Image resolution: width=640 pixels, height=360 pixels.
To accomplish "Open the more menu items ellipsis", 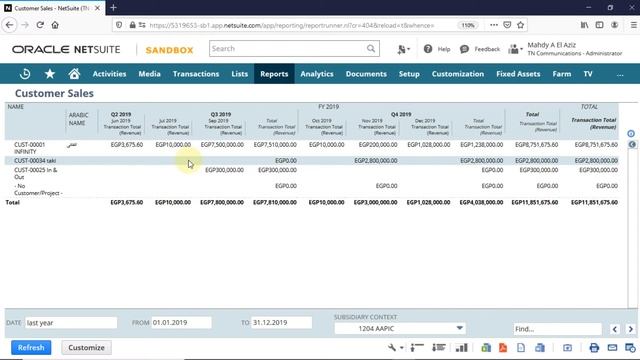I will tap(620, 75).
